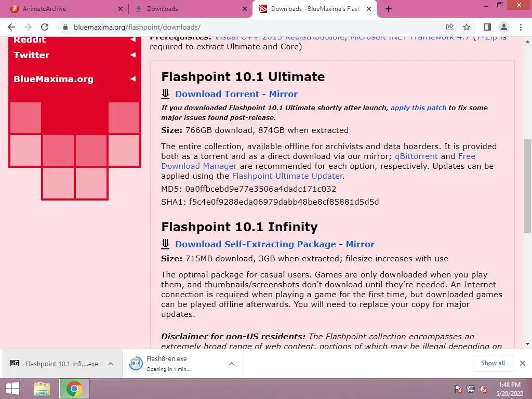This screenshot has height=399, width=532.
Task: Click the Action Center flag tray icon
Action: pyautogui.click(x=458, y=389)
